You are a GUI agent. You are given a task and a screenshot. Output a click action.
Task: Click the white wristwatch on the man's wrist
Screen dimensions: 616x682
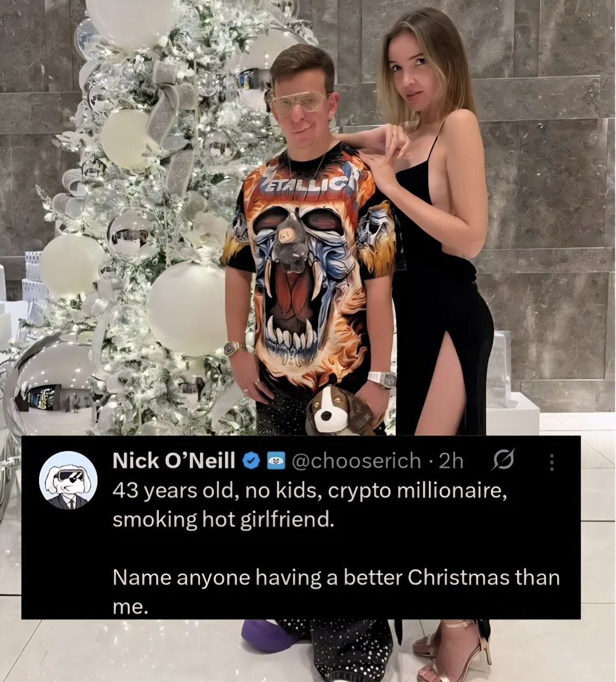click(382, 379)
